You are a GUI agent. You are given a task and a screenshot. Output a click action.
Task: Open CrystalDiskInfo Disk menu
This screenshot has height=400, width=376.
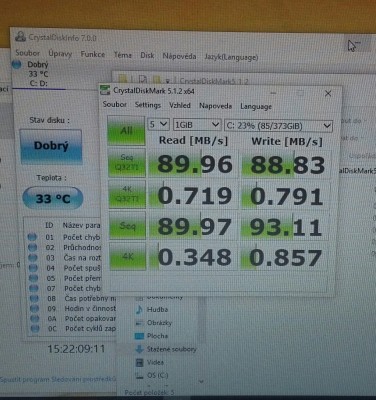click(x=147, y=55)
